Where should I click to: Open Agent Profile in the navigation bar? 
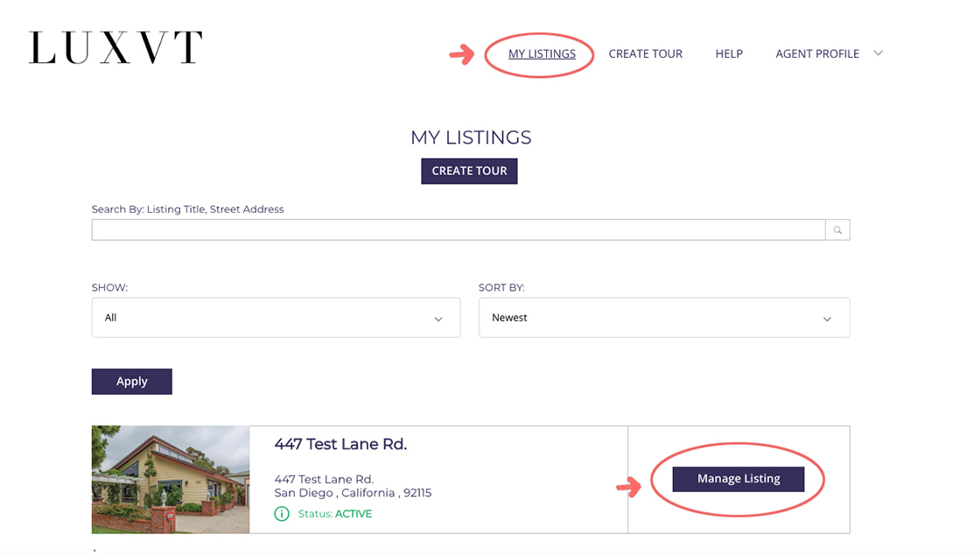[x=817, y=53]
